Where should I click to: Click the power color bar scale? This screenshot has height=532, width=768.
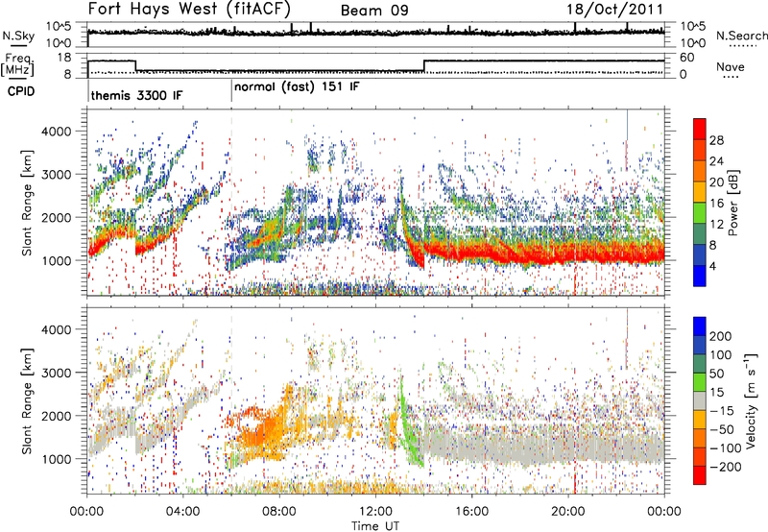coord(700,203)
